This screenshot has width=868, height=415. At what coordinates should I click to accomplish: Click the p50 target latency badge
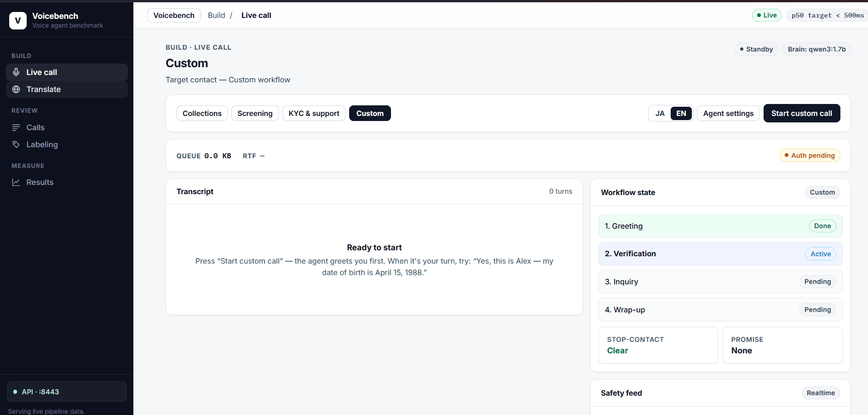828,15
